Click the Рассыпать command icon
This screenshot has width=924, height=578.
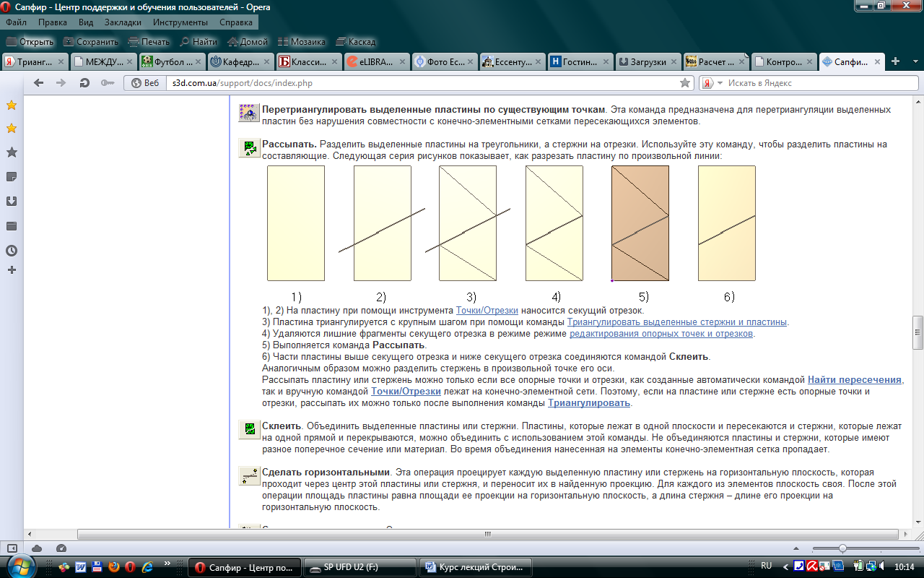coord(249,149)
